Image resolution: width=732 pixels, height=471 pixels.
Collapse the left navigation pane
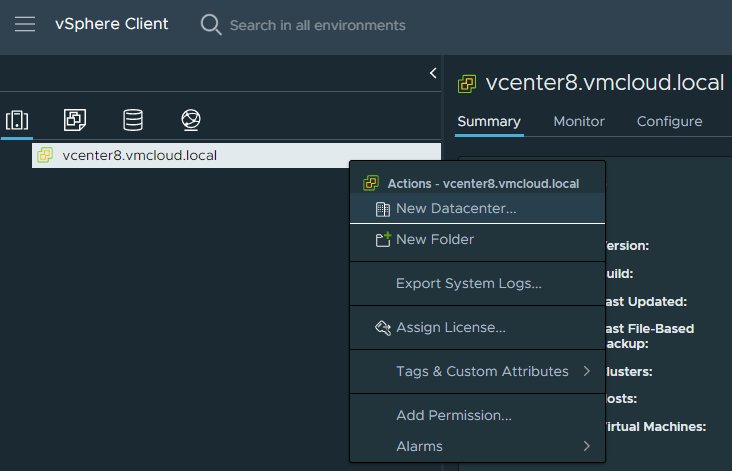(433, 73)
